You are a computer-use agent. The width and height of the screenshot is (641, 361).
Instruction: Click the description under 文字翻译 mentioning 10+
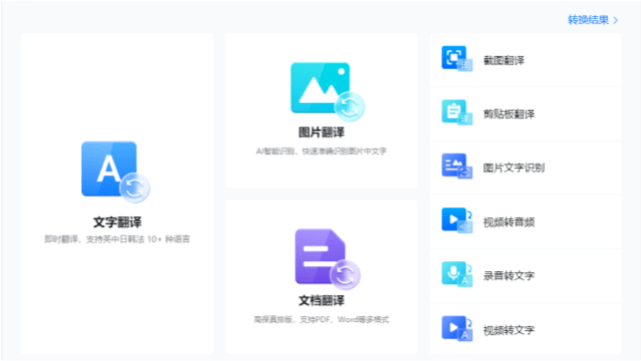(x=117, y=239)
